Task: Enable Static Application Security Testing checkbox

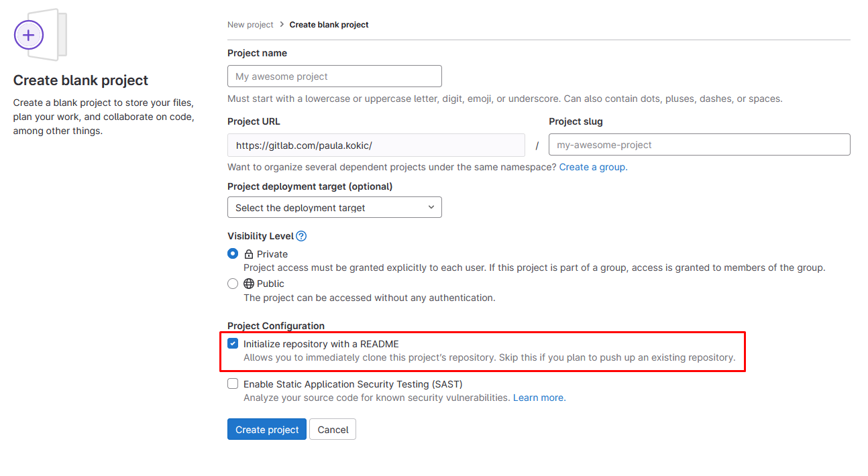Action: coord(233,384)
